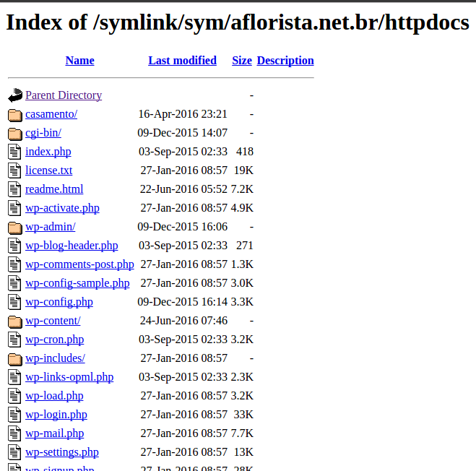
Task: Click the size value 271
Action: [x=245, y=246]
